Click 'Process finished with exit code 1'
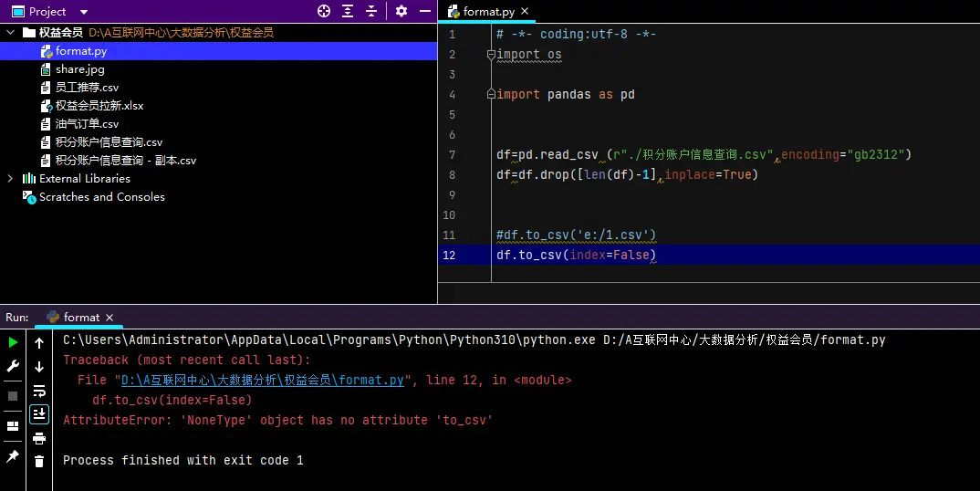The width and height of the screenshot is (980, 491). (183, 460)
